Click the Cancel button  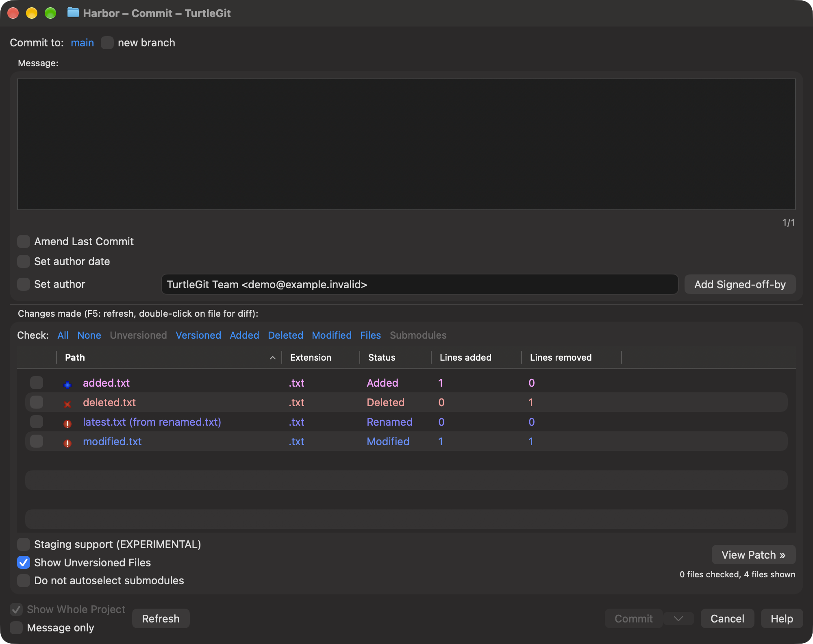(727, 618)
